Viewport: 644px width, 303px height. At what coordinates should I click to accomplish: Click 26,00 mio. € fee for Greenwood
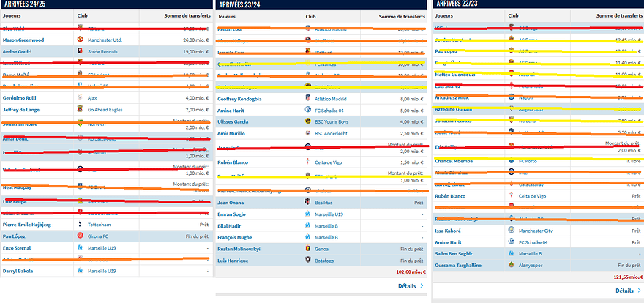coord(195,40)
